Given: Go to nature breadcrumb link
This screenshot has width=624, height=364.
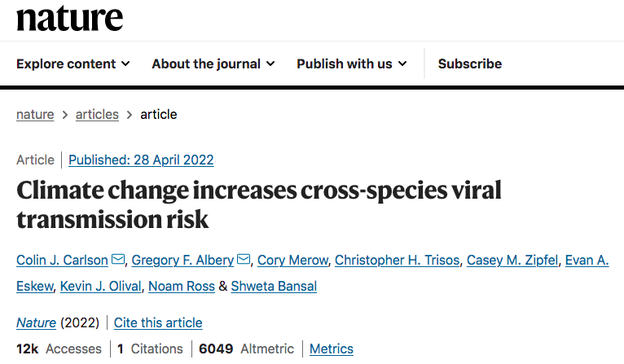Looking at the screenshot, I should [x=35, y=114].
